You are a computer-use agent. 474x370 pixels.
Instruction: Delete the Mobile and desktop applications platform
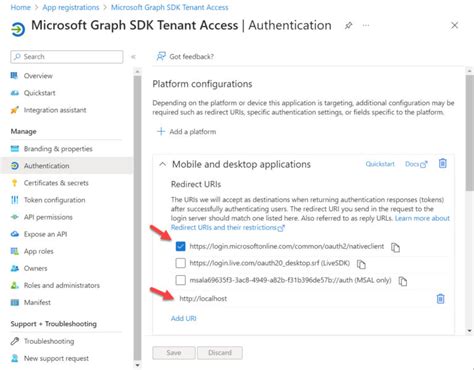point(443,163)
